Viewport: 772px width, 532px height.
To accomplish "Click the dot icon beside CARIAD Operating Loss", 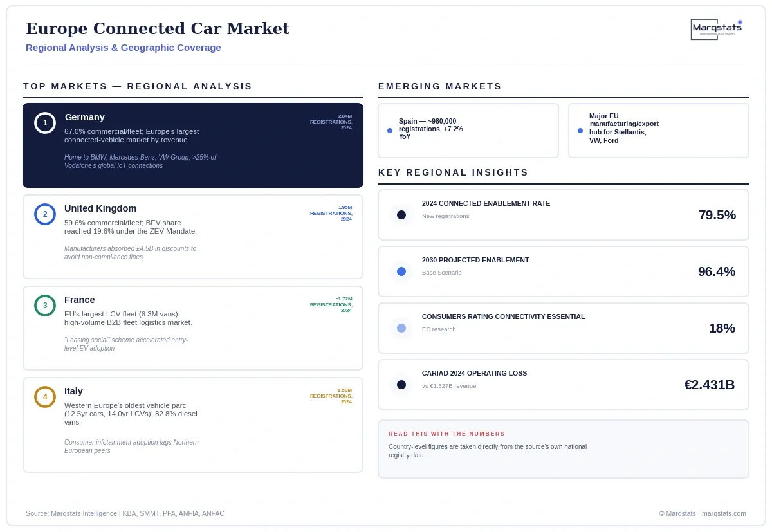I will tap(401, 385).
